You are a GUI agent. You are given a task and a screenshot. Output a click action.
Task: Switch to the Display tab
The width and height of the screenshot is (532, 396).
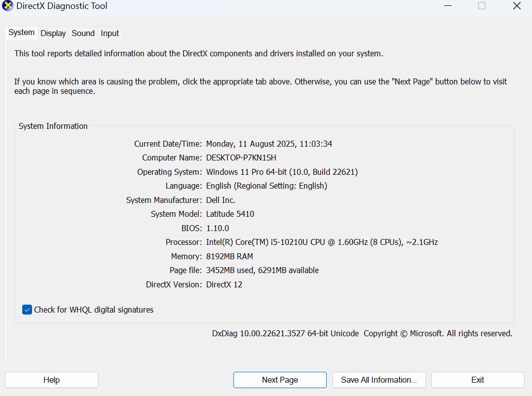[53, 33]
